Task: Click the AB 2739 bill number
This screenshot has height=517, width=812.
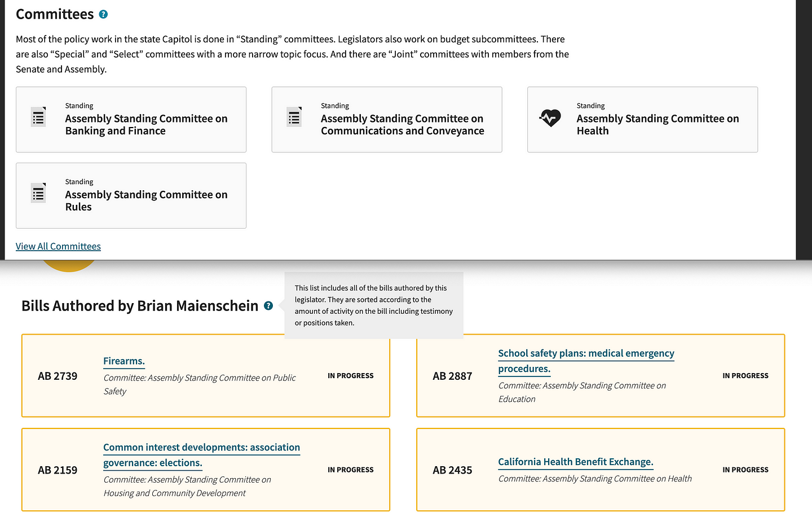Action: [58, 376]
